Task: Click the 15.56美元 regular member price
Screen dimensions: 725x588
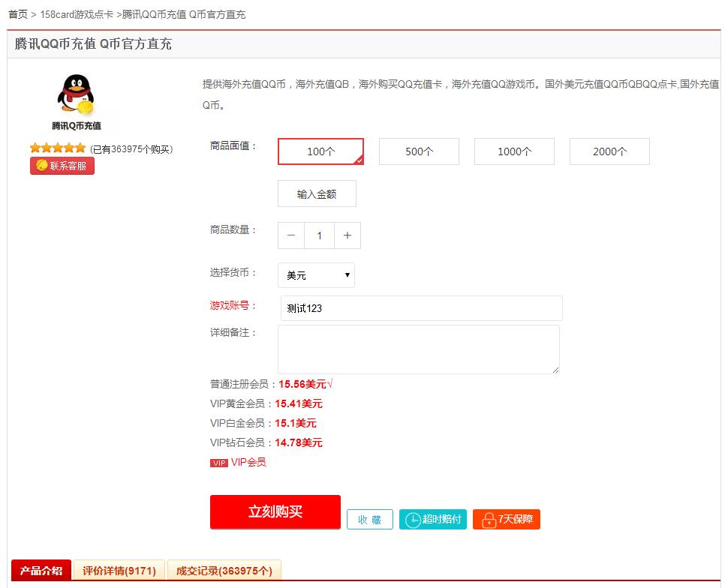Action: point(302,384)
